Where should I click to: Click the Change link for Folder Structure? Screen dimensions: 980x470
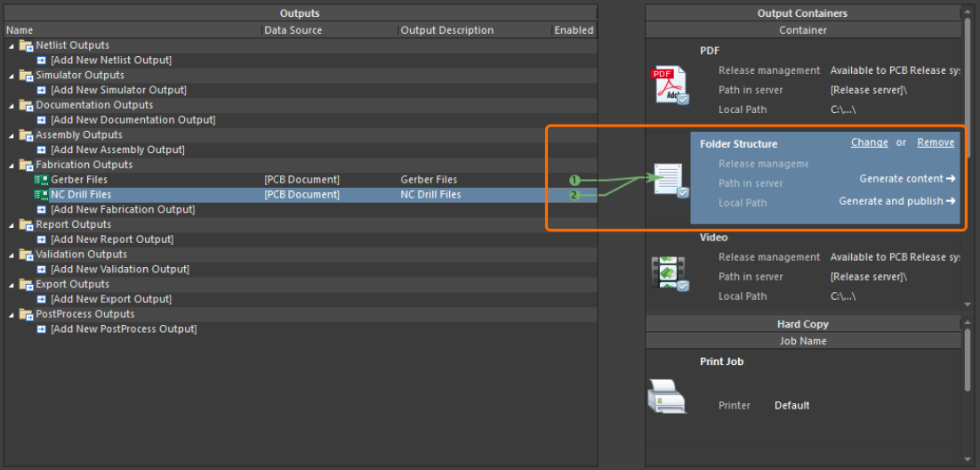pos(869,142)
